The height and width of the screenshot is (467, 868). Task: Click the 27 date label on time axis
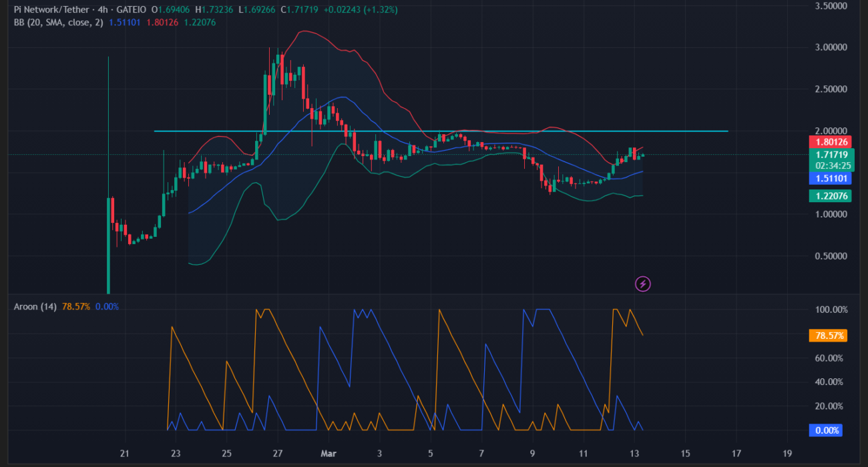tap(277, 454)
